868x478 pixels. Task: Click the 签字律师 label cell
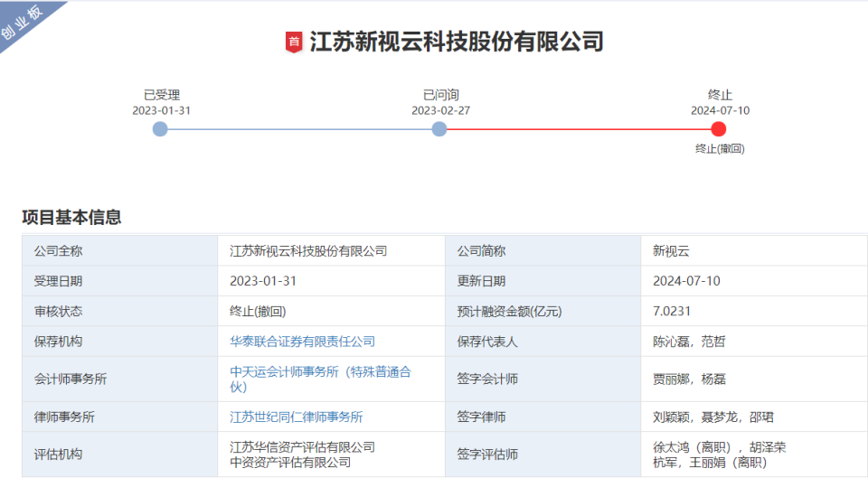tap(543, 417)
